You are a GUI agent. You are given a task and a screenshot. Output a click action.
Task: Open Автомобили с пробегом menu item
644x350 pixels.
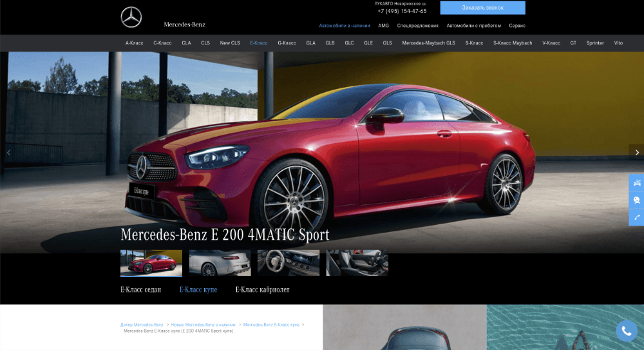coord(473,26)
